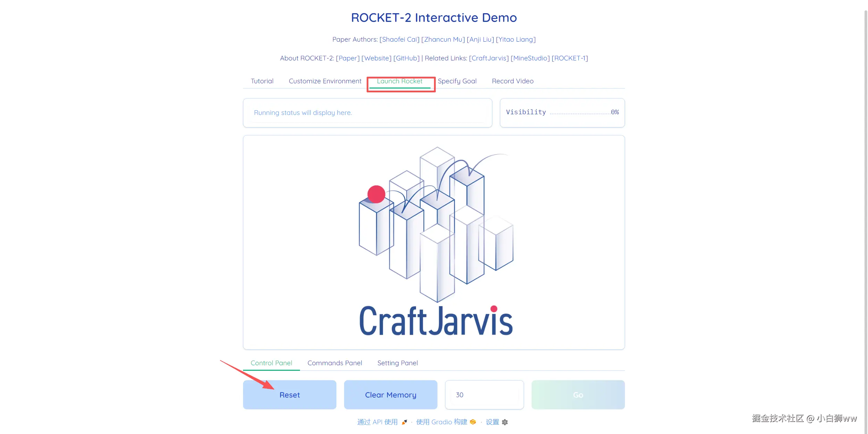Click the rocket icon beside API link
The height and width of the screenshot is (434, 868).
click(x=404, y=422)
